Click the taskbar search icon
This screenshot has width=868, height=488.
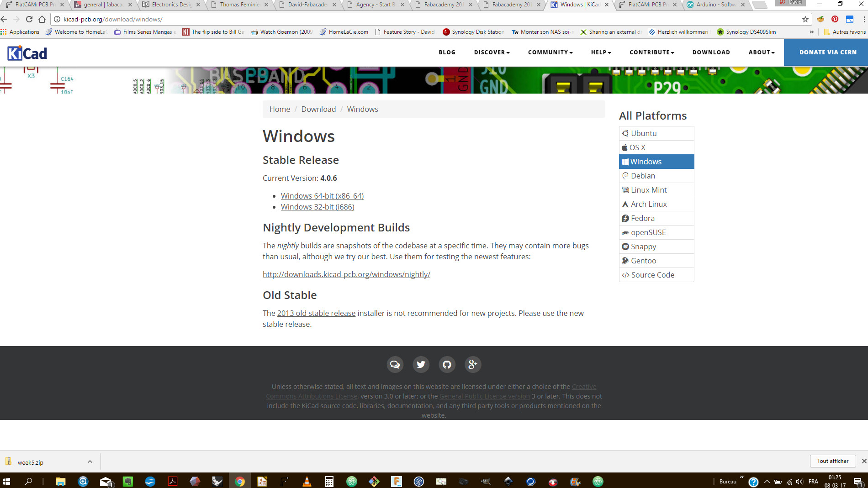pos(28,481)
